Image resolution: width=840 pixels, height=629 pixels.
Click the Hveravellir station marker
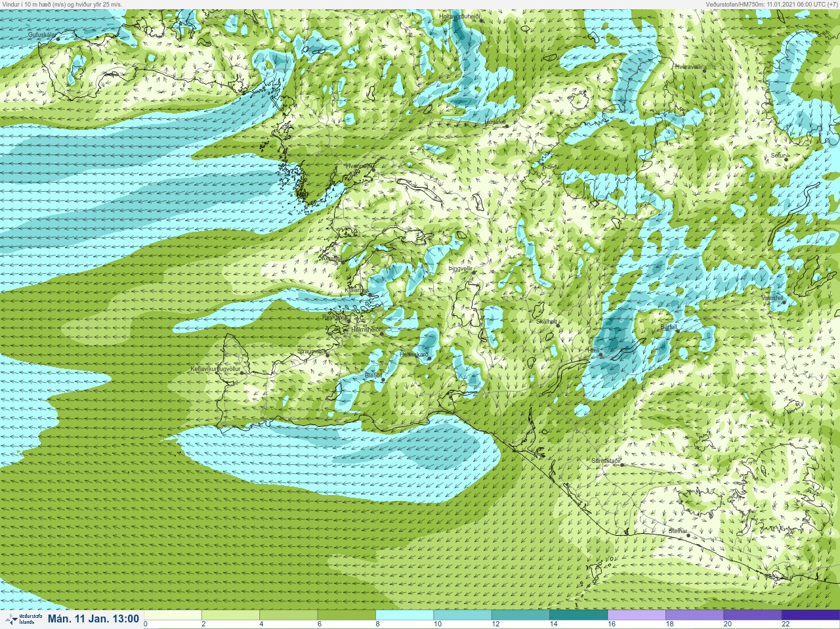(x=705, y=70)
